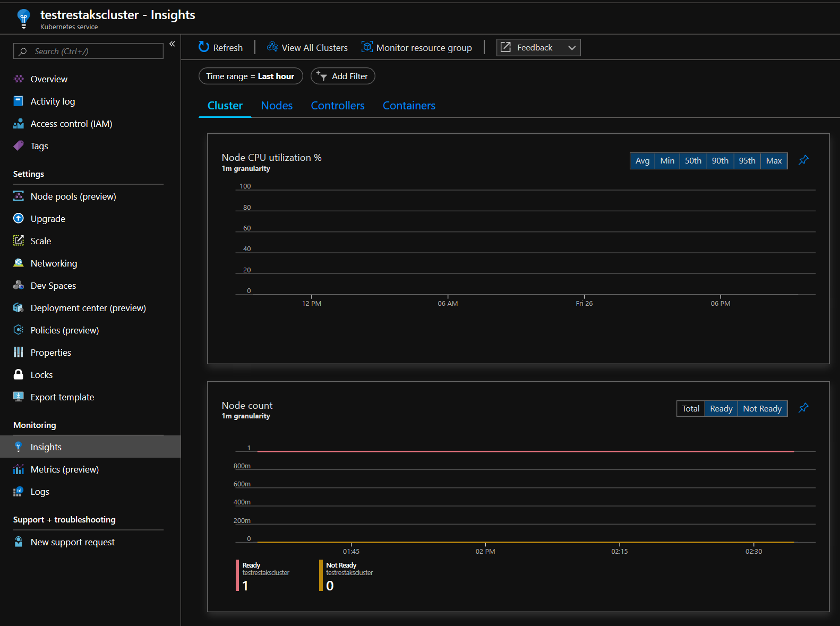
Task: Switch to the Nodes tab
Action: click(x=277, y=106)
